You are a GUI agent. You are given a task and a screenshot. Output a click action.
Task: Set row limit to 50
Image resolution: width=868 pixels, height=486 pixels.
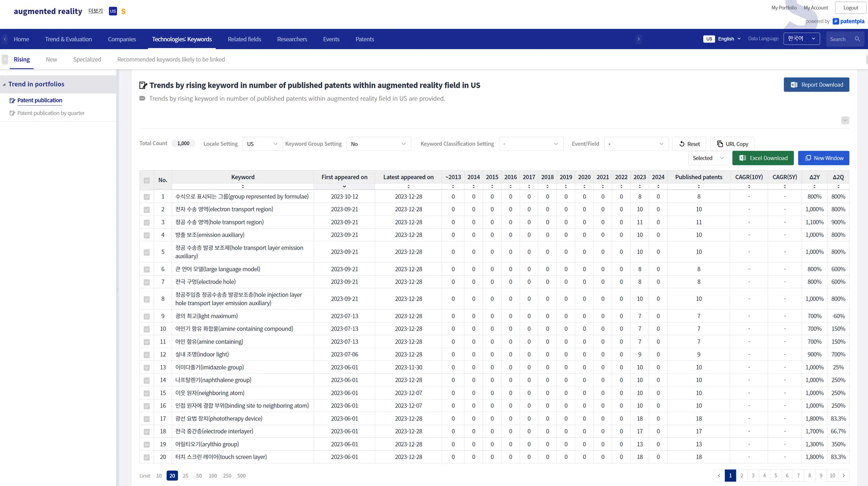tap(199, 476)
